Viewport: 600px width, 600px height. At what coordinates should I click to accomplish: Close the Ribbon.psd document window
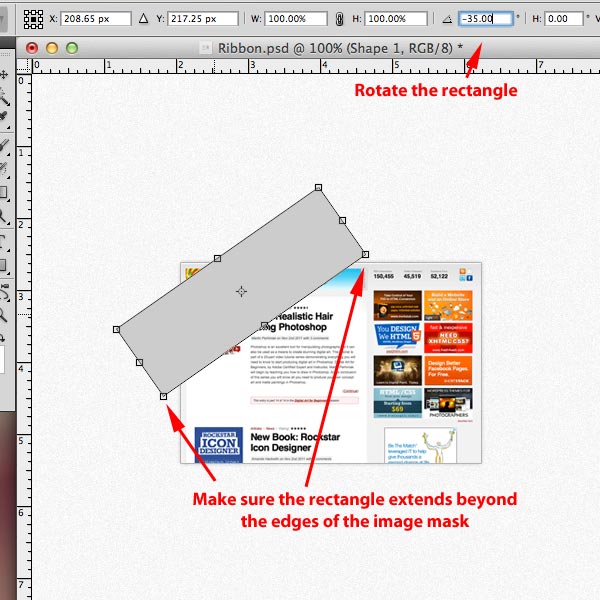[x=32, y=48]
